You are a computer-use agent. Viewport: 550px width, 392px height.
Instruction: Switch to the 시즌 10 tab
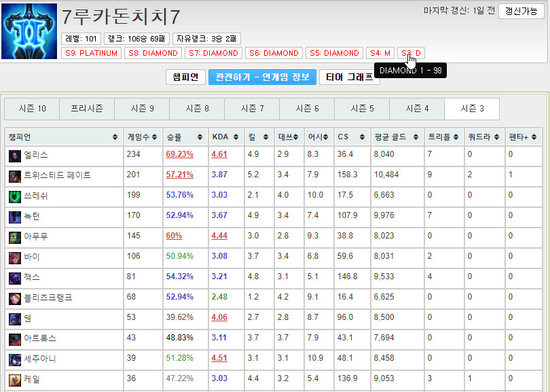32,109
